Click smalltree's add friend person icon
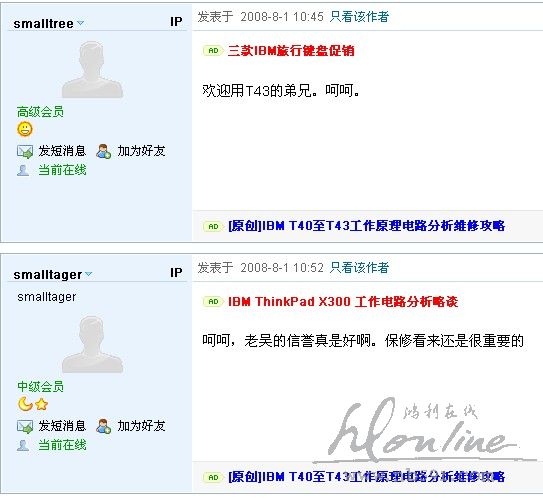Image resolution: width=543 pixels, height=500 pixels. click(104, 151)
